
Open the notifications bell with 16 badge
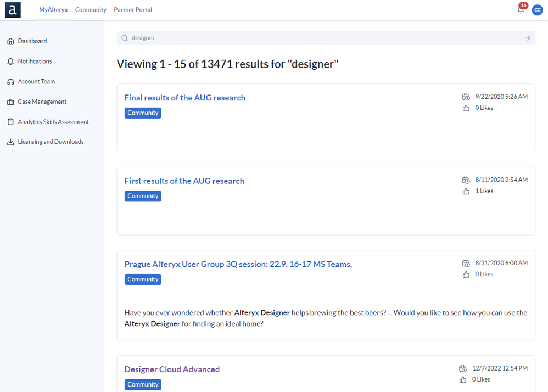[x=521, y=9]
